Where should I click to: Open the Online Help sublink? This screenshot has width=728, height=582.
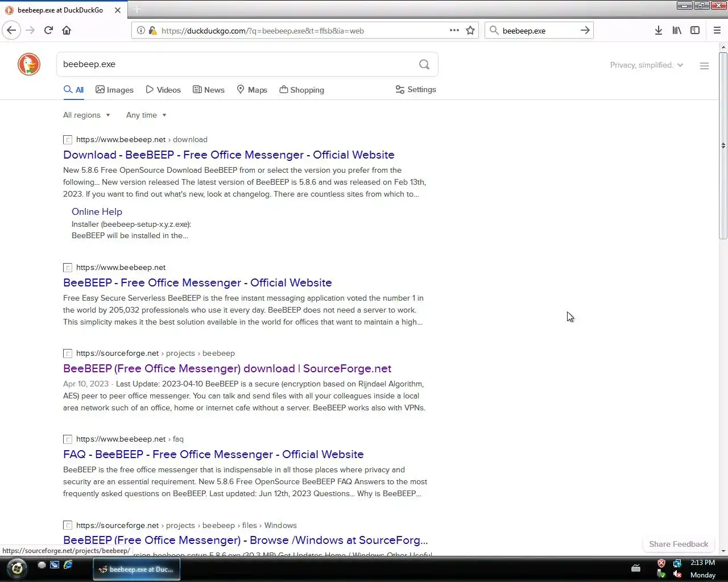97,211
